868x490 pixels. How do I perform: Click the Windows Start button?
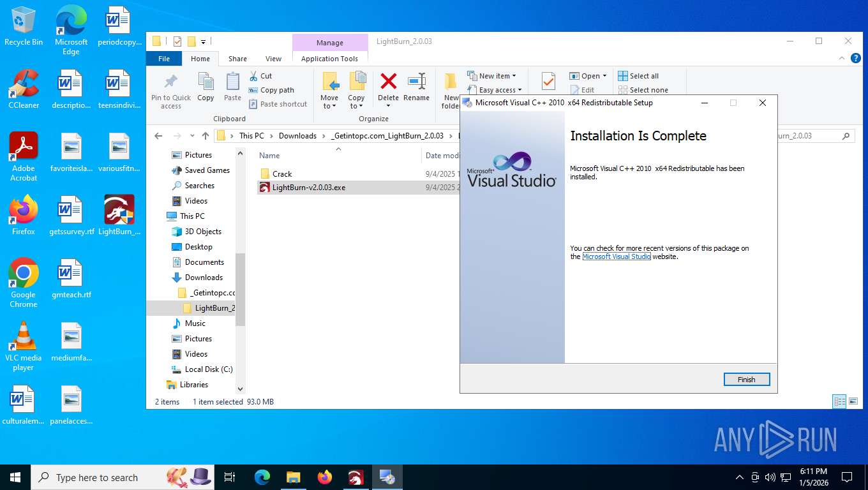pos(15,477)
